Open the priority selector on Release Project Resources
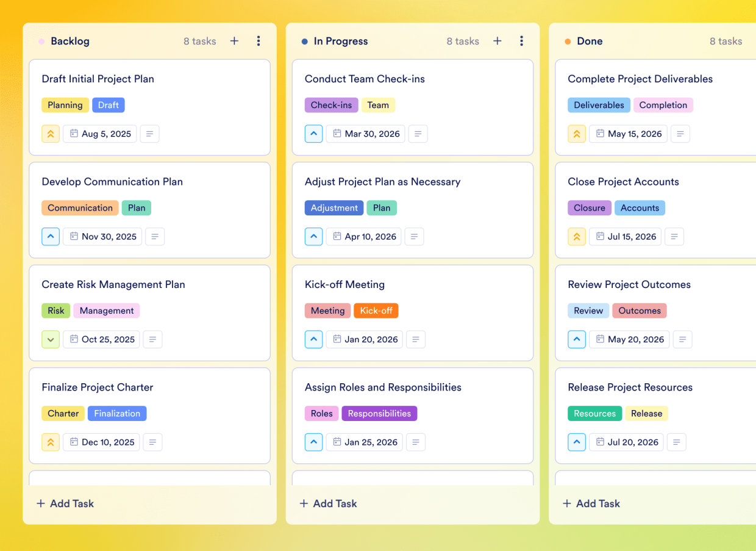The width and height of the screenshot is (756, 551). tap(577, 442)
